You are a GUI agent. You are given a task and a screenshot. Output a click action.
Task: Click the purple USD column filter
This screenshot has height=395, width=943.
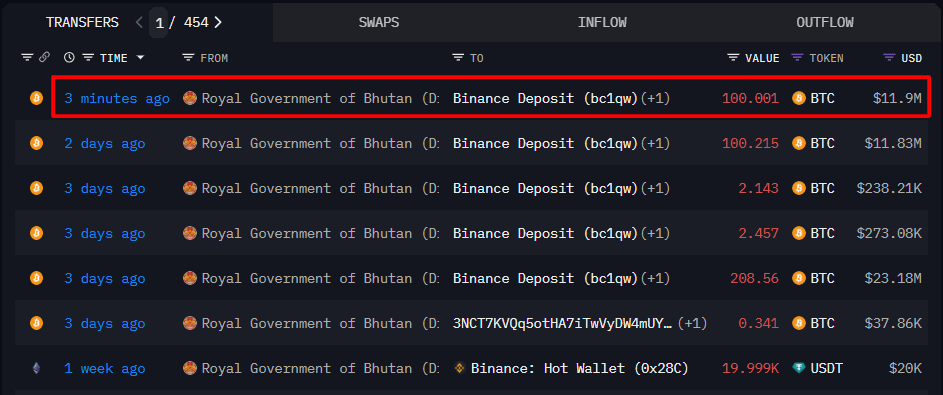[x=889, y=58]
